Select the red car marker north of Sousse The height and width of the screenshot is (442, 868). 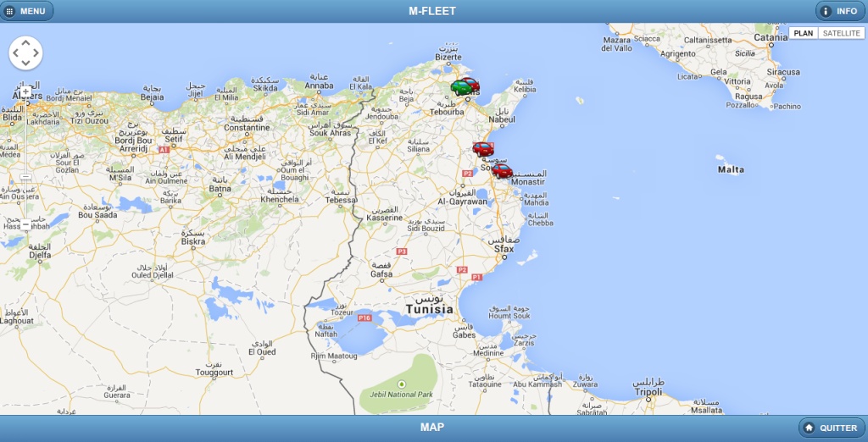(x=482, y=149)
